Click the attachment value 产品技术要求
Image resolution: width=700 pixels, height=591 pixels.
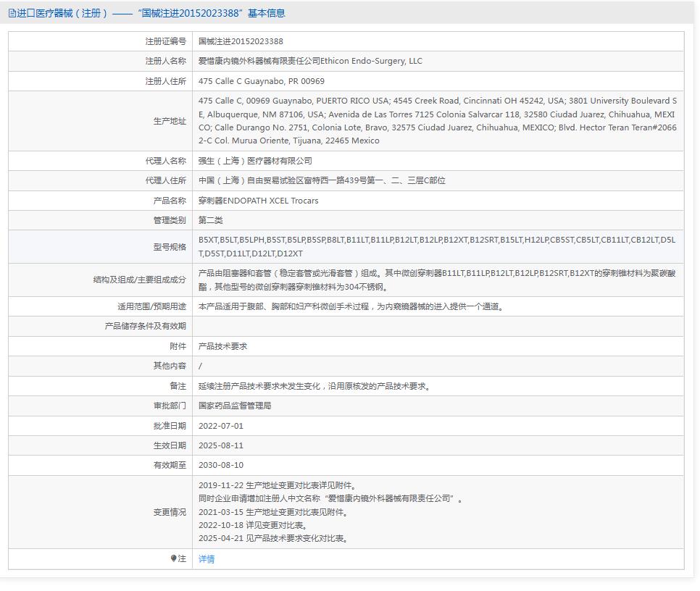click(x=222, y=346)
